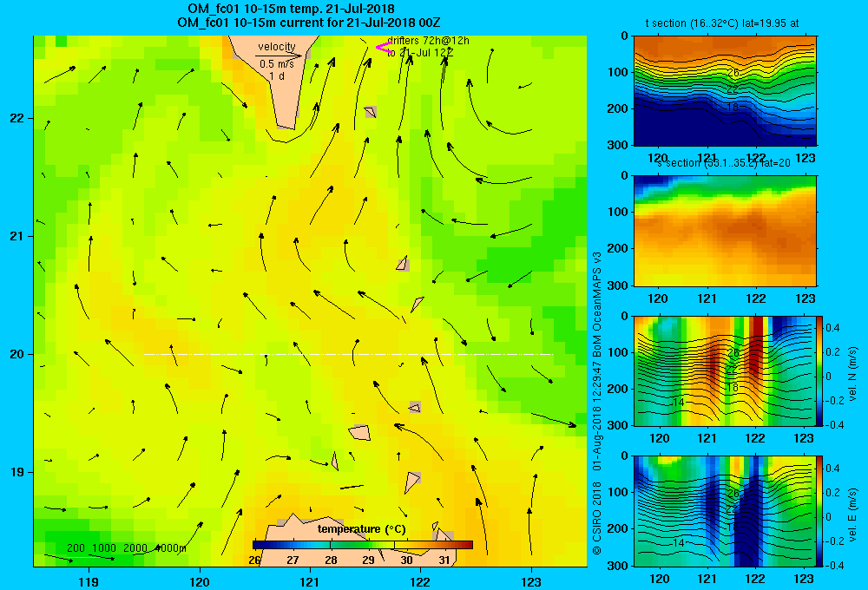This screenshot has width=868, height=590.
Task: Click the '31' tick on temperature color bar
Action: coord(444,560)
